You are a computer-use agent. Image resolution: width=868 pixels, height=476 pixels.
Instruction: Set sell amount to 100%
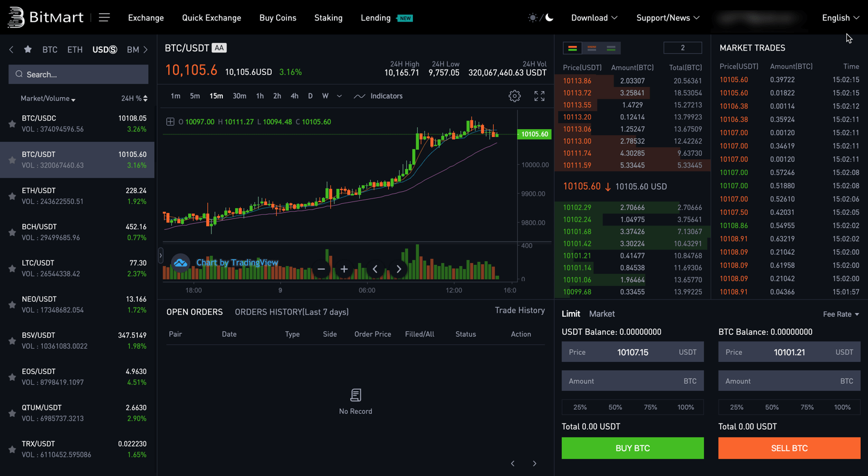point(843,407)
